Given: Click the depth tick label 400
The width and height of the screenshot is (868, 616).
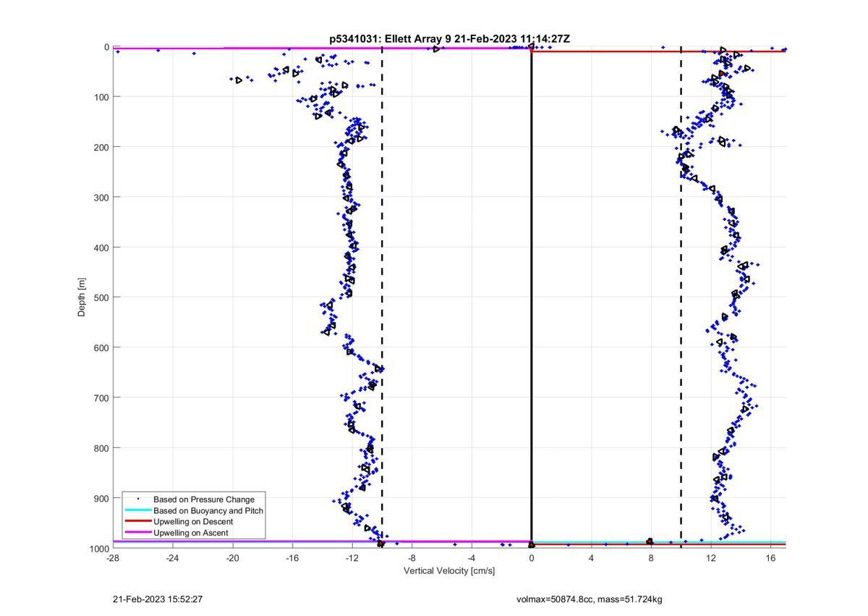Looking at the screenshot, I should point(102,248).
